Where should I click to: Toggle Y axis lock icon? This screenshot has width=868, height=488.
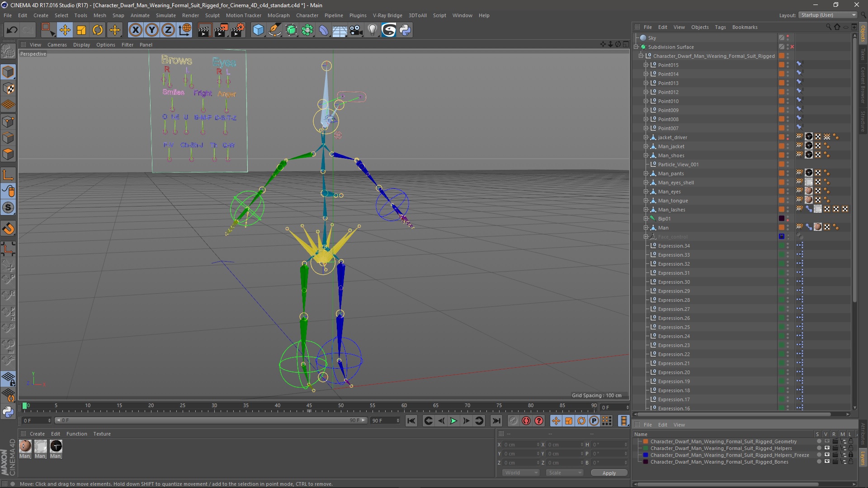[x=152, y=30]
